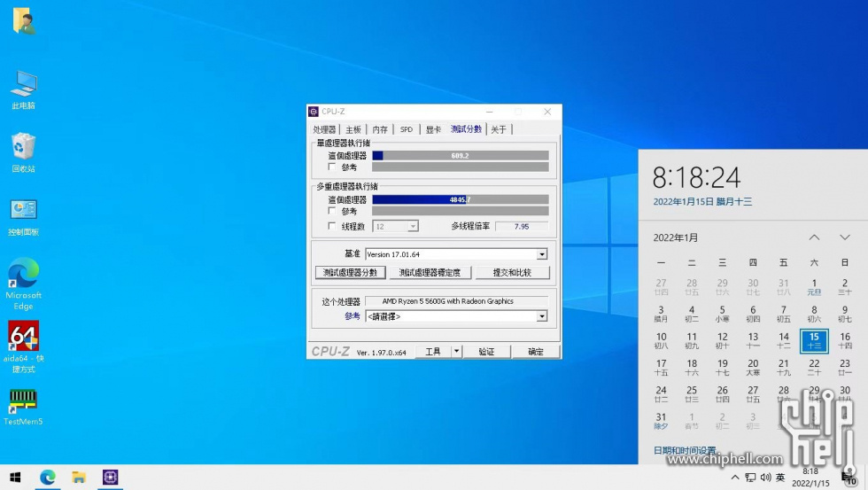Click the 2022年1月 month header
The height and width of the screenshot is (490, 868).
675,237
